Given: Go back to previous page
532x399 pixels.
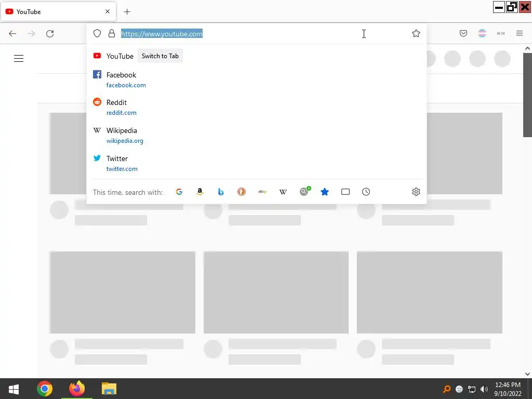Looking at the screenshot, I should [12, 33].
